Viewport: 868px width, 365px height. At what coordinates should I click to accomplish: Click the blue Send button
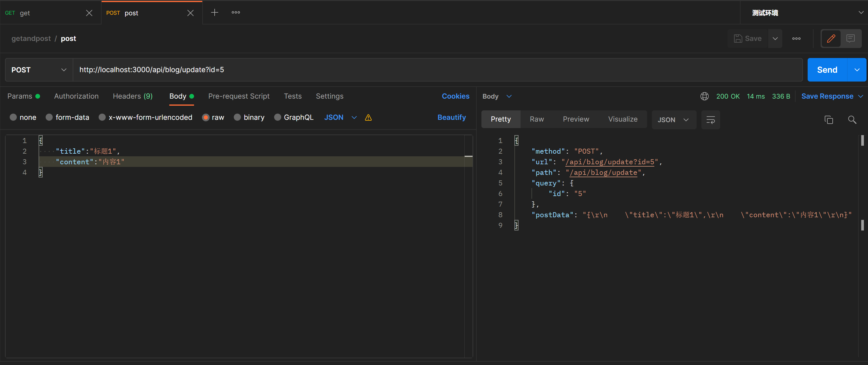827,70
